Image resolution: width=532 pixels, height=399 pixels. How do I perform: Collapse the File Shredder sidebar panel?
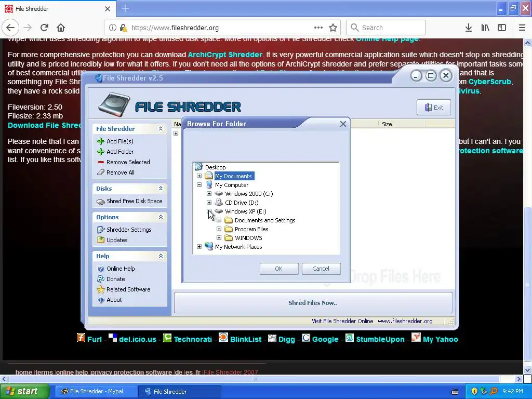pos(161,129)
